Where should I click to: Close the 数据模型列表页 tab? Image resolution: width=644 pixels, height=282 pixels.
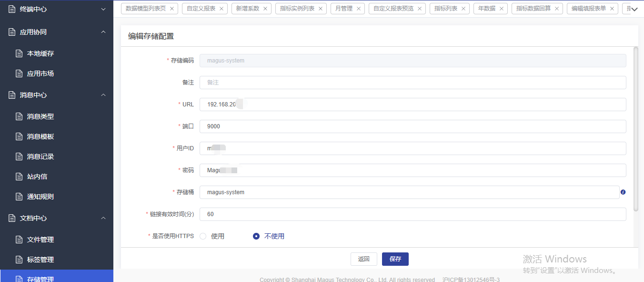(172, 9)
